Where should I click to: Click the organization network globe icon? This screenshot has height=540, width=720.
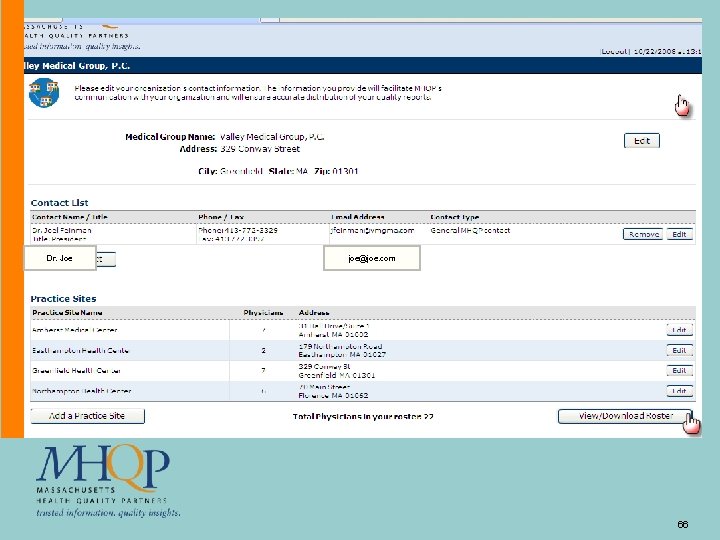point(44,93)
